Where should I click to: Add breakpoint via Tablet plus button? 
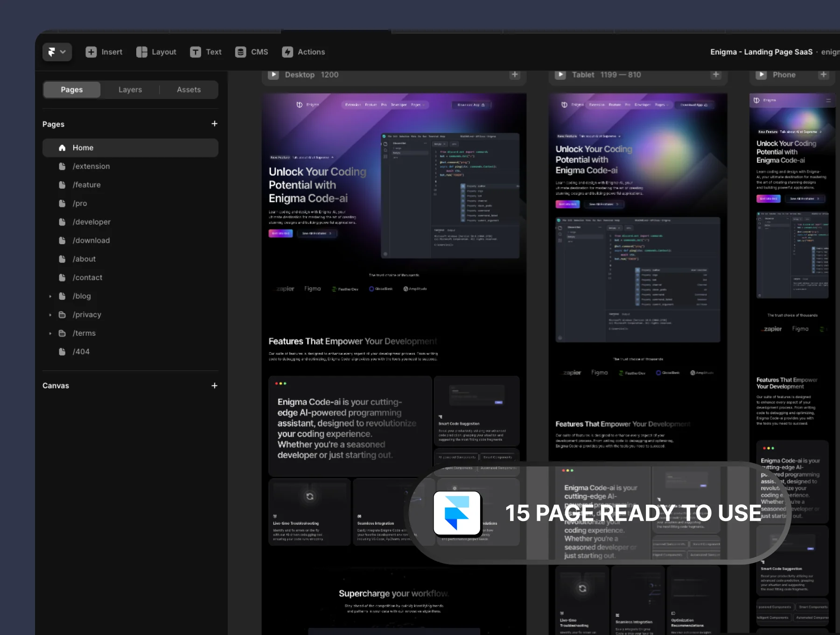pos(716,75)
